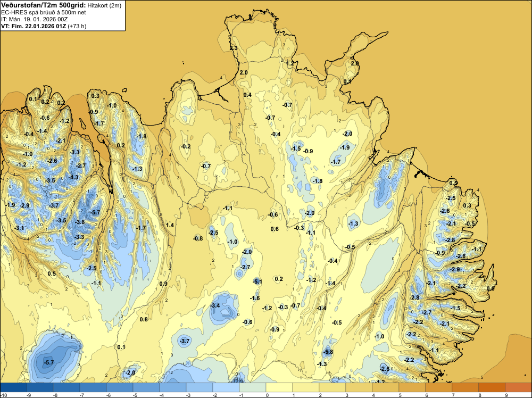Select the initialization time "IT: Mán. 19. 01. 2026 00Z"
532x398 pixels.
coord(34,19)
